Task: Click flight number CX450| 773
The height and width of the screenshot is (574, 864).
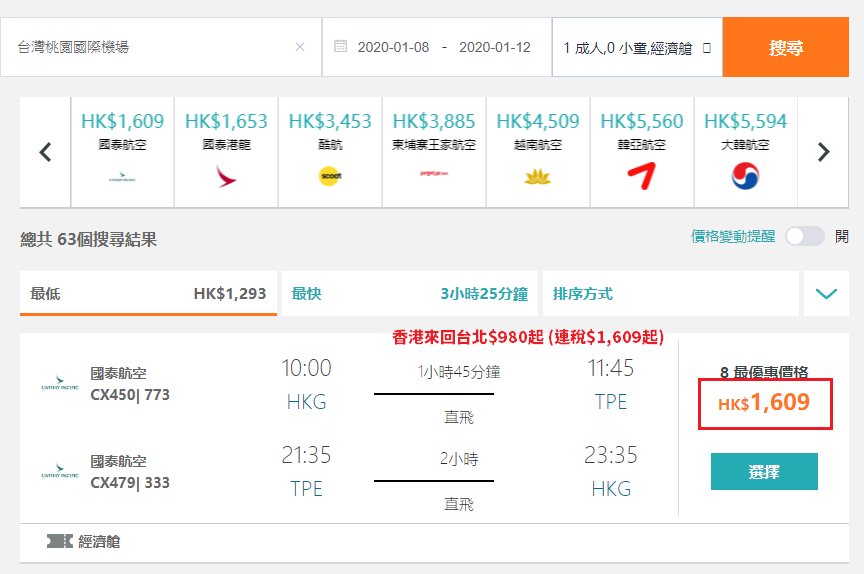Action: (x=130, y=395)
